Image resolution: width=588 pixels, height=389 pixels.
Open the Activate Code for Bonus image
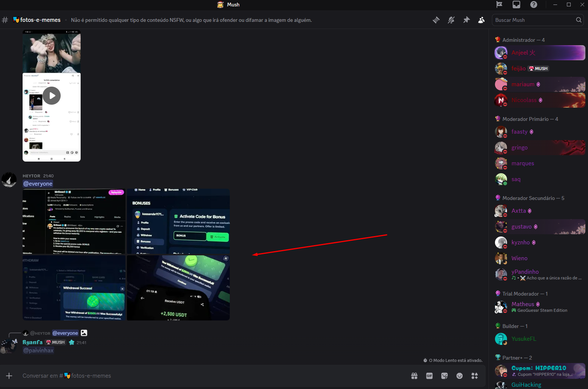178,221
